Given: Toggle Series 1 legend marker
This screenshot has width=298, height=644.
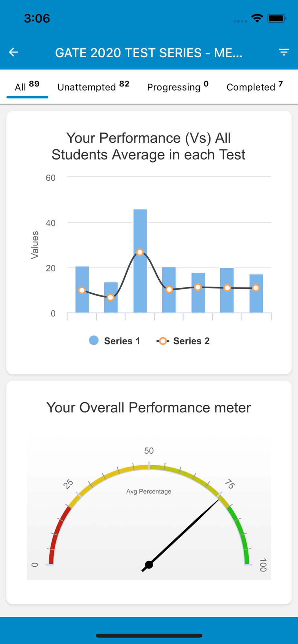Looking at the screenshot, I should click(94, 340).
